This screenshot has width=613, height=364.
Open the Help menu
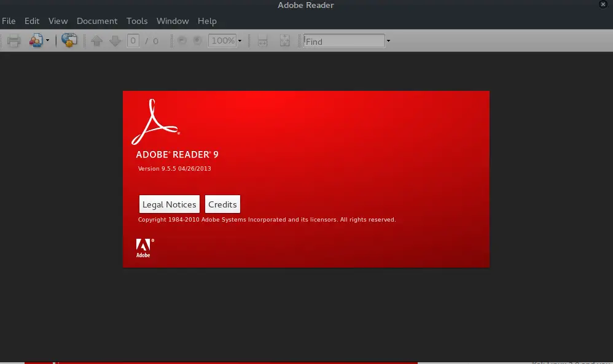(207, 21)
